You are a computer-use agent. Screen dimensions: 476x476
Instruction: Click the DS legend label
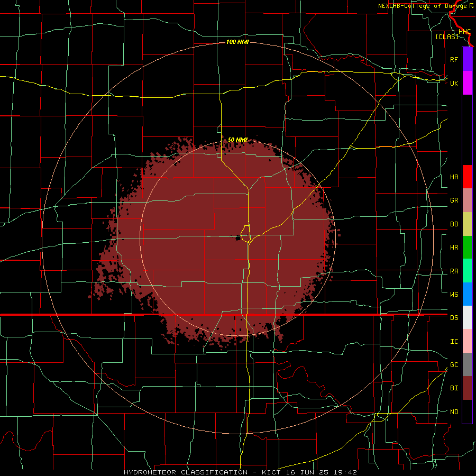tap(454, 318)
